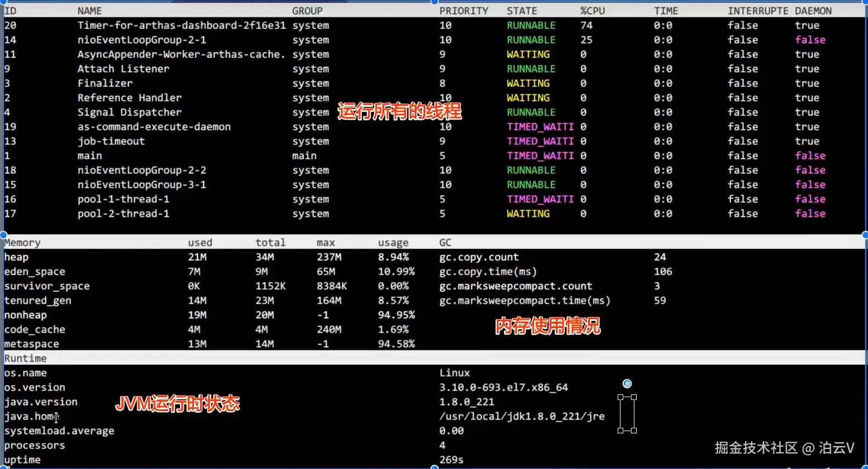Select thread name nioEventLoopGroup-3-1
This screenshot has height=469, width=868.
142,184
